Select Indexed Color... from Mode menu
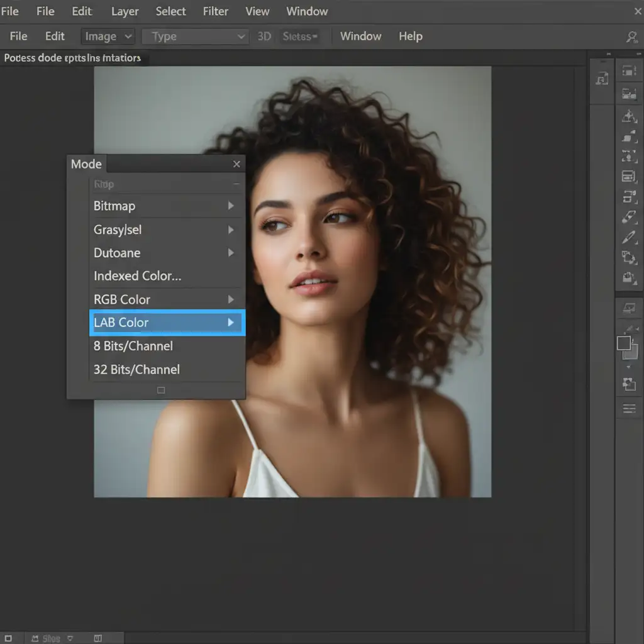644x644 pixels. point(137,276)
